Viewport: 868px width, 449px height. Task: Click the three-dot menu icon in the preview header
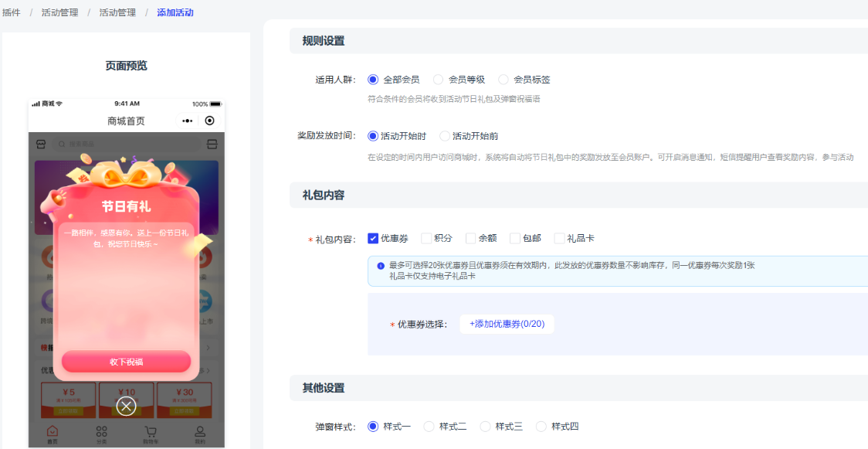pos(187,121)
